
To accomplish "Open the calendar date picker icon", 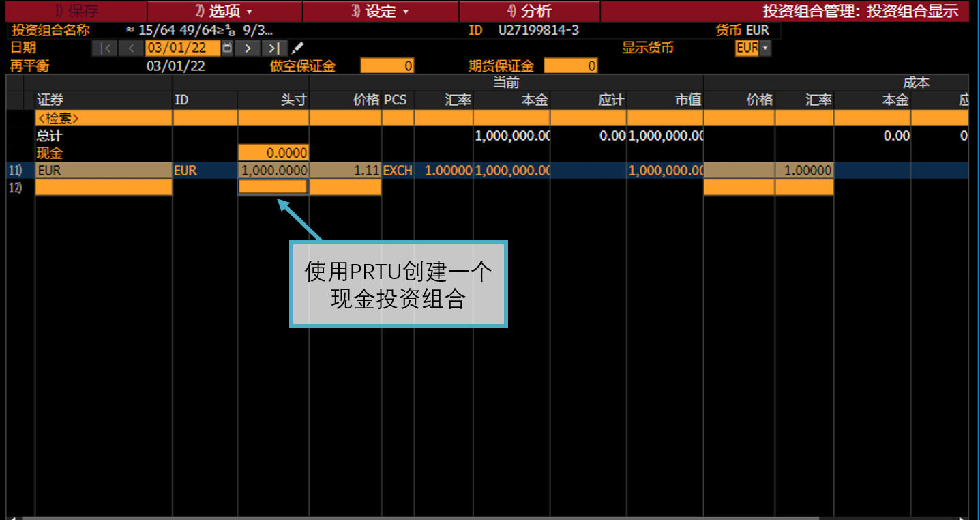I will click(227, 48).
